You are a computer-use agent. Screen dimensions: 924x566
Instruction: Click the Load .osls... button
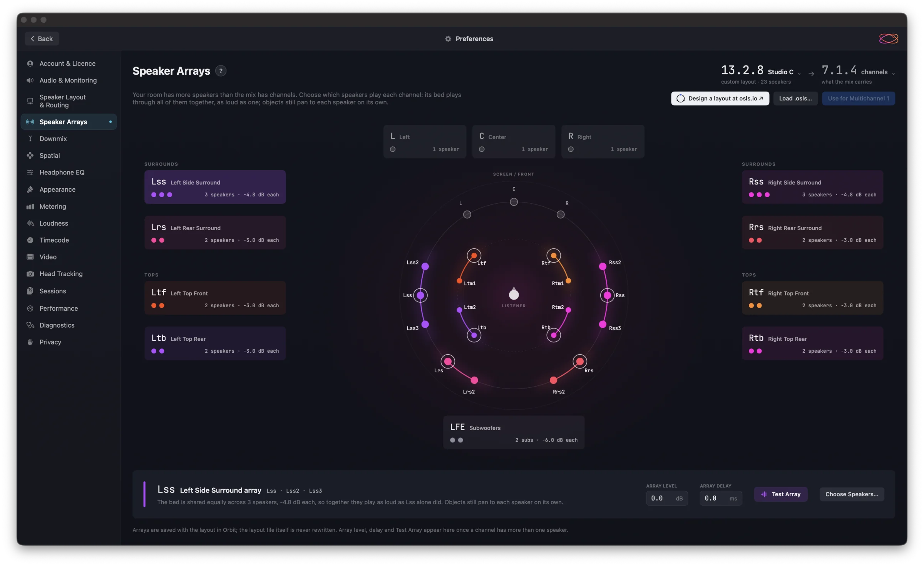795,99
